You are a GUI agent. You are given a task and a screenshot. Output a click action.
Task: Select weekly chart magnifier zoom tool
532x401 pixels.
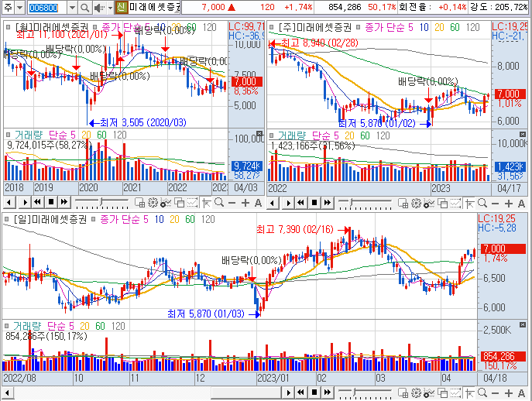(482, 203)
